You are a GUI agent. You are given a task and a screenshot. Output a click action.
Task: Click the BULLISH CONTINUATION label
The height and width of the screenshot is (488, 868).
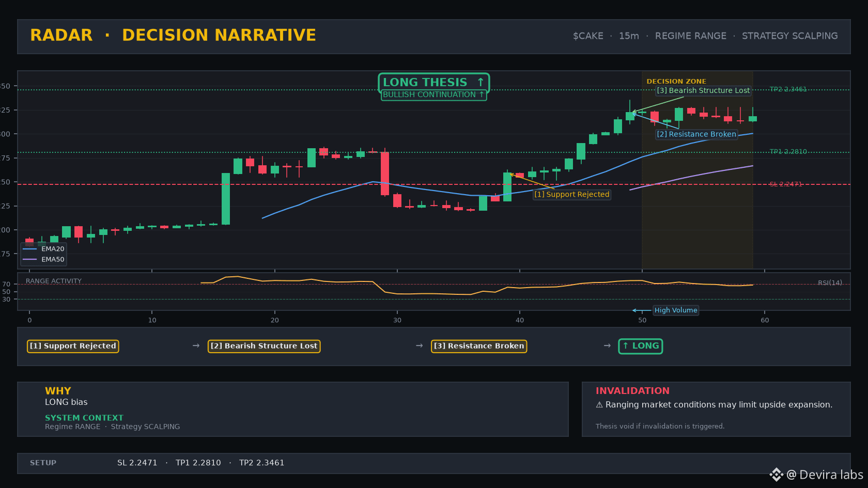tap(433, 95)
